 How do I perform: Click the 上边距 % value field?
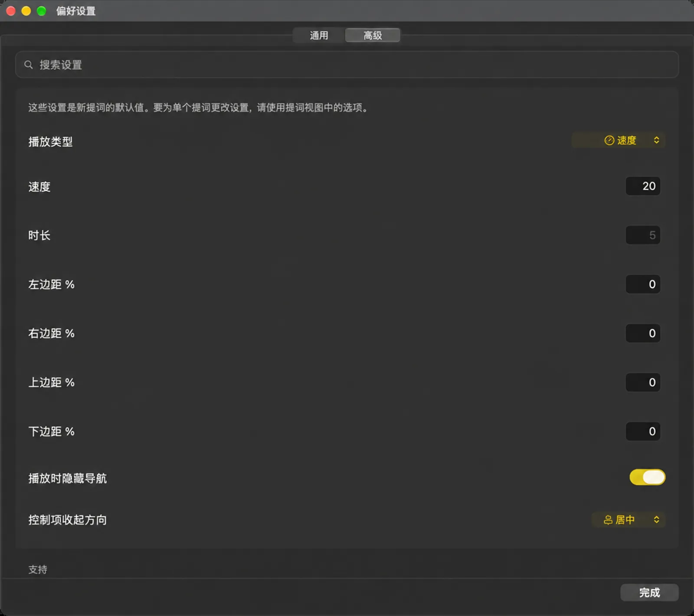pyautogui.click(x=643, y=382)
